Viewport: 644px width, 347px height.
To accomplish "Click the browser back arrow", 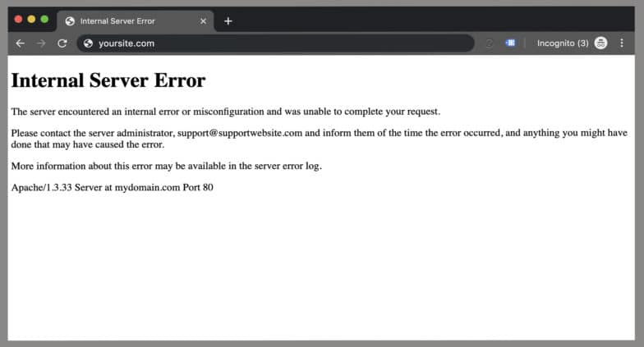I will 20,43.
